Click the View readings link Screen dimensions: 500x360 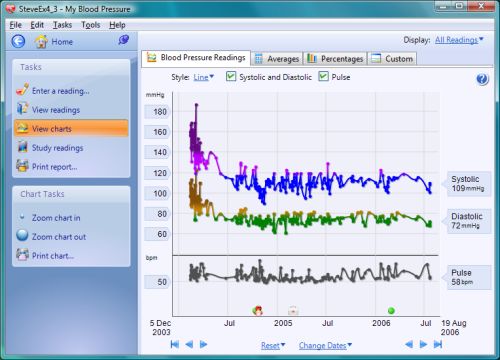coord(56,110)
